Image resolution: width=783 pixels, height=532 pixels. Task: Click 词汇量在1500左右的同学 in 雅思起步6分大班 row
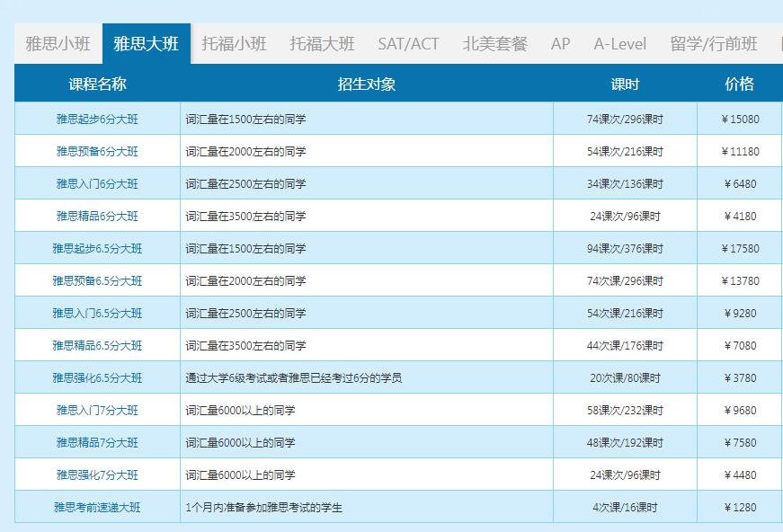tap(245, 119)
